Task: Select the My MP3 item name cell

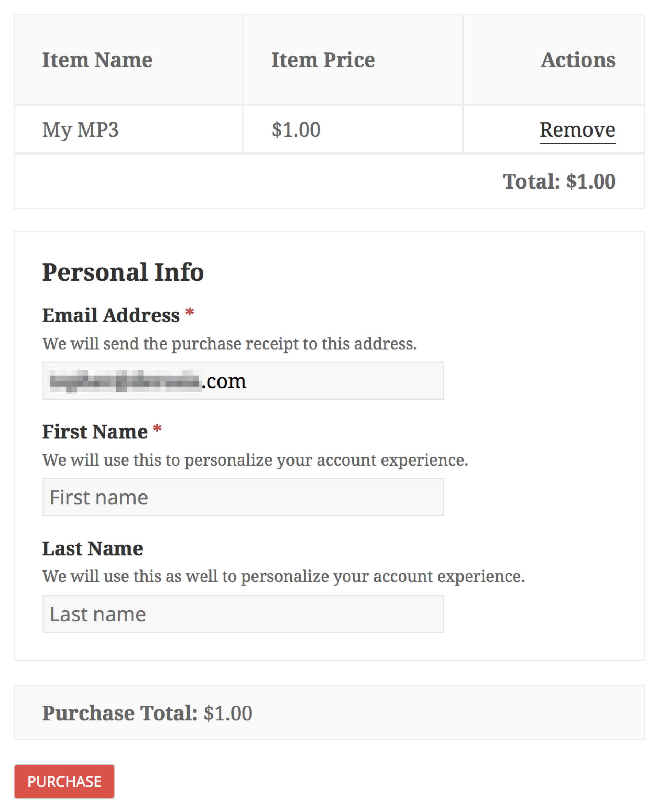Action: tap(80, 130)
